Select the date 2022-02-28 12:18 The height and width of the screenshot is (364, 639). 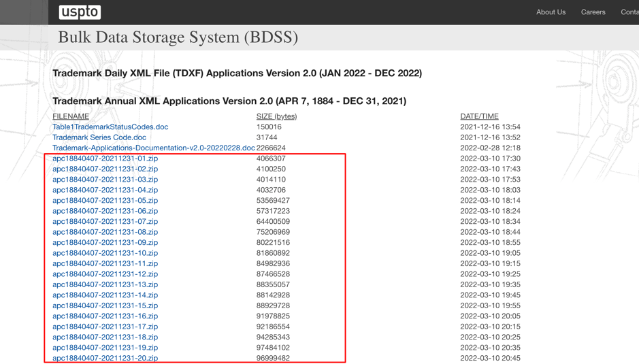tap(490, 148)
